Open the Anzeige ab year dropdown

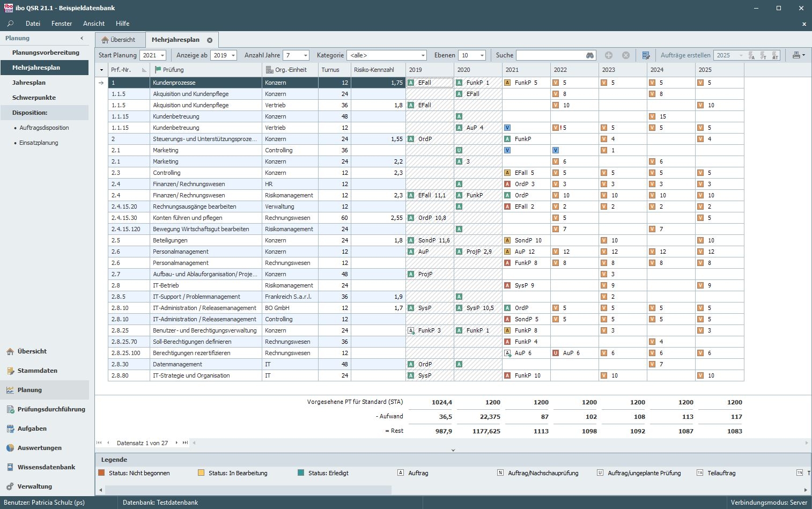pos(233,55)
